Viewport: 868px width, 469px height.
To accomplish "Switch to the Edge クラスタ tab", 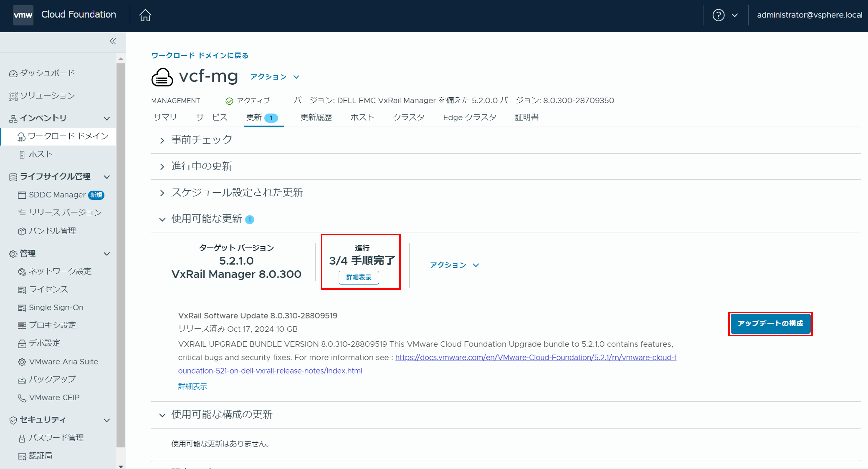I will click(469, 117).
